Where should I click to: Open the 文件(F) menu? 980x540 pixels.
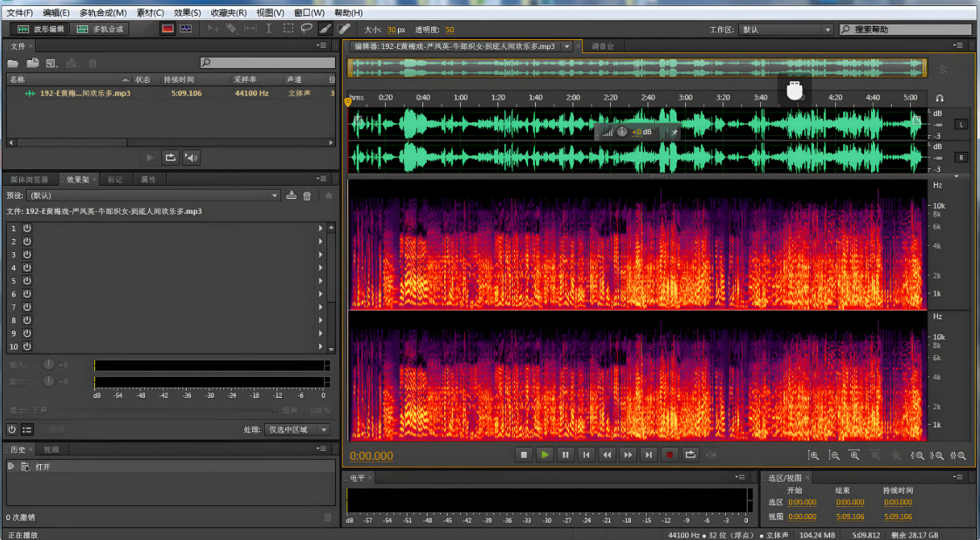click(x=20, y=12)
